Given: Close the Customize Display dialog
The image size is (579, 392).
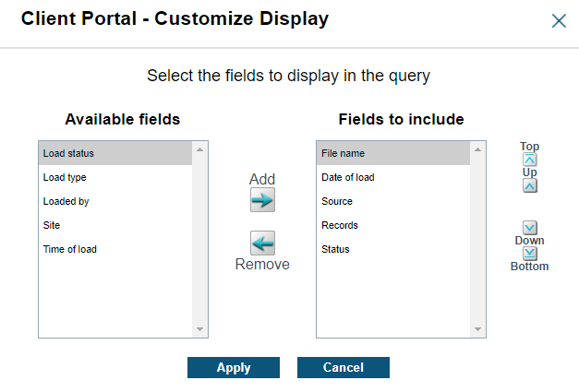Looking at the screenshot, I should pos(559,20).
